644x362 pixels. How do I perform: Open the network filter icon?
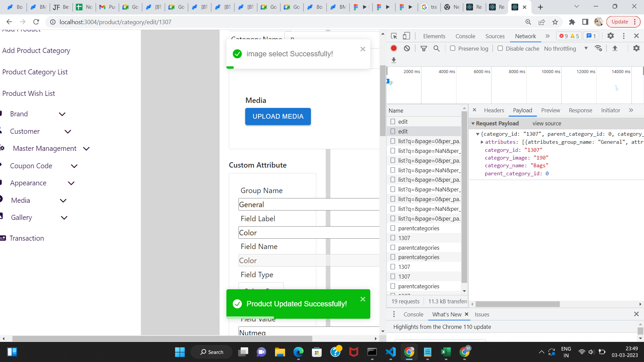(x=424, y=48)
